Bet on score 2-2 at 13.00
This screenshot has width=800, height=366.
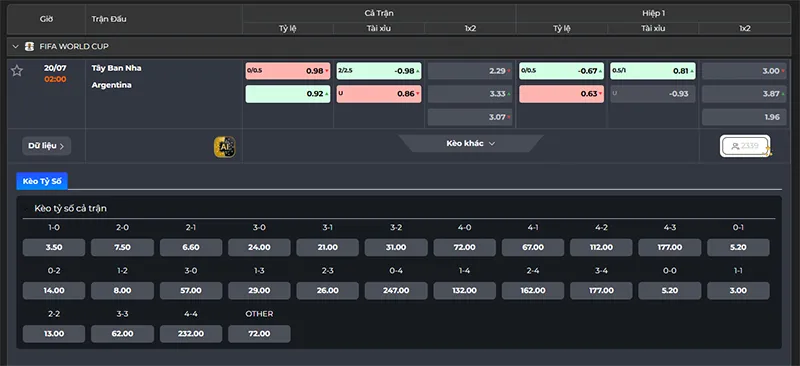click(54, 334)
